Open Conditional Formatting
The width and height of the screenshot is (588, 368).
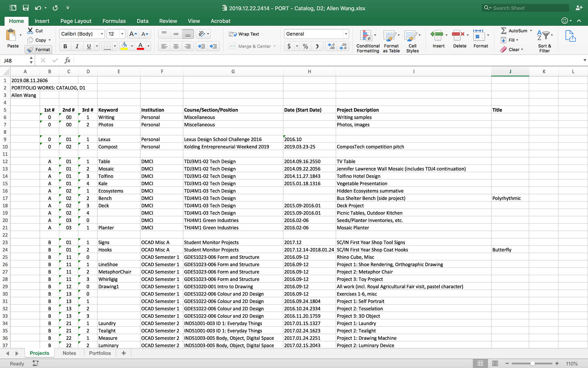(x=368, y=41)
